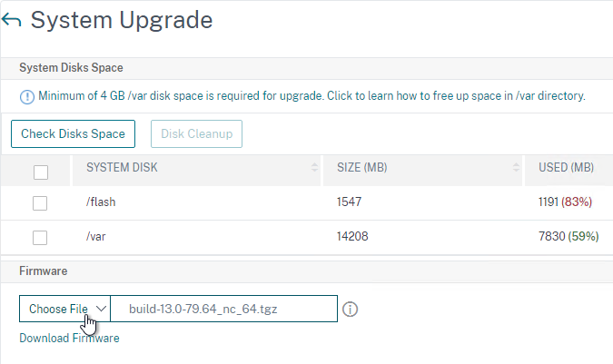Click the Check Disks Space button
Image resolution: width=613 pixels, height=364 pixels.
tap(74, 134)
